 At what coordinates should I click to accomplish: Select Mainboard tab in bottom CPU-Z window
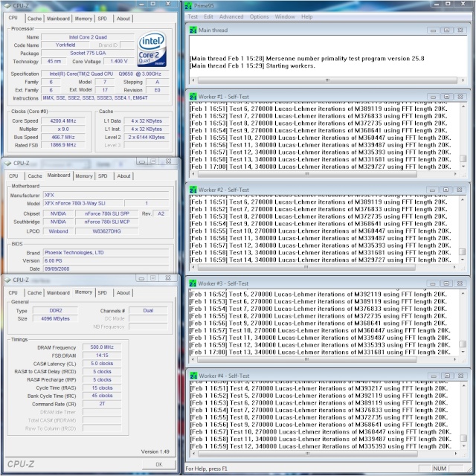[x=58, y=292]
